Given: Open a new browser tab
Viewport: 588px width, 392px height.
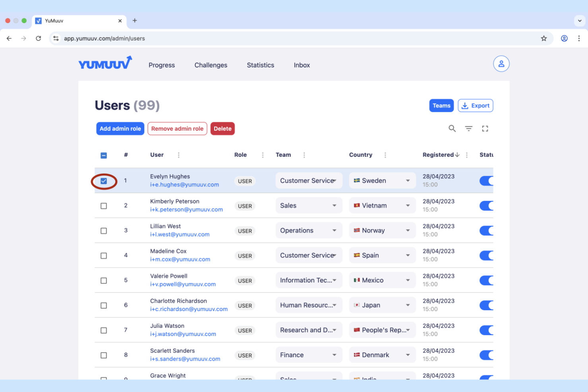Looking at the screenshot, I should pyautogui.click(x=135, y=21).
